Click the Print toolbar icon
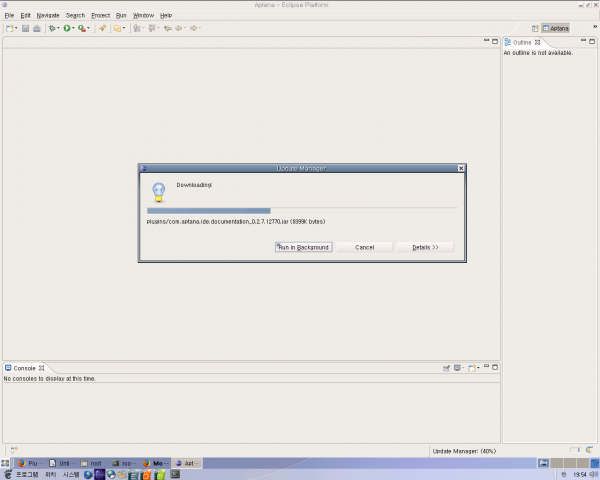 37,28
